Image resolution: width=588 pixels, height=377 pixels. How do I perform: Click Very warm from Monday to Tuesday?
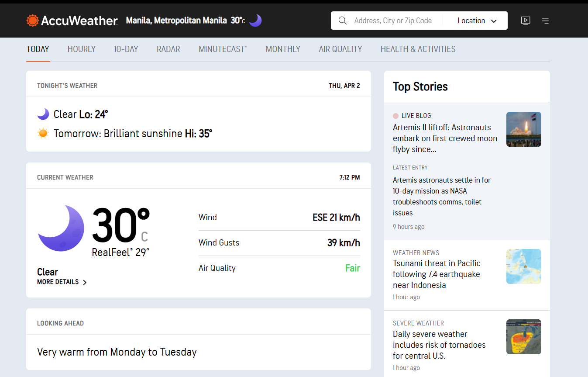coord(117,352)
